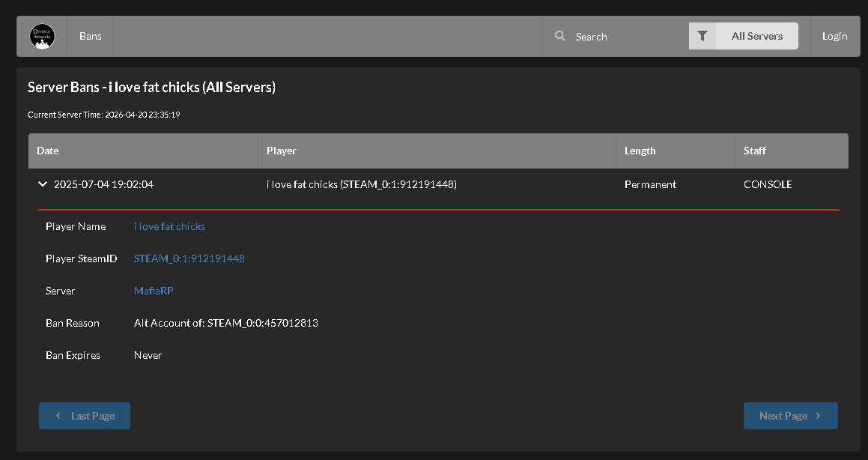868x460 pixels.
Task: Collapse the 2025-07-04 ban row chevron
Action: click(43, 184)
